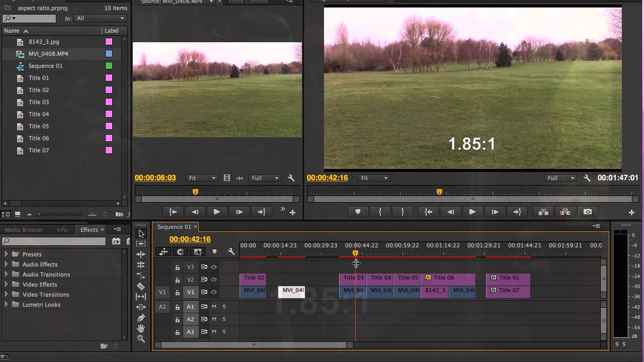Expand the Presets effects folder
The image size is (644, 362).
pyautogui.click(x=6, y=254)
